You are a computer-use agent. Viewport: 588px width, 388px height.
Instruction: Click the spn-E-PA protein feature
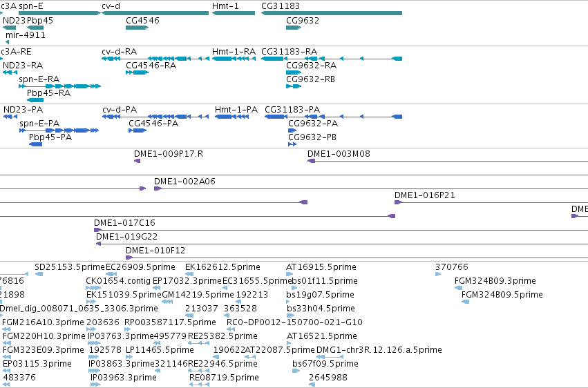(59, 130)
